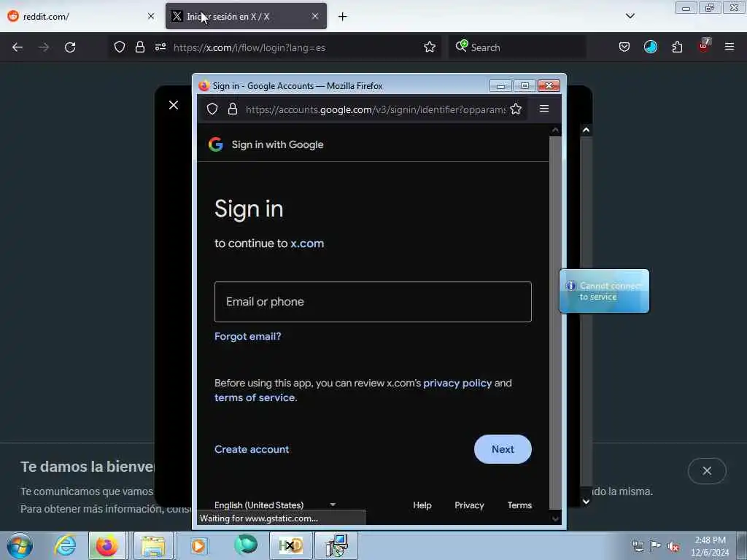Click Google popup scrollbar up arrow
The image size is (747, 560).
[555, 130]
